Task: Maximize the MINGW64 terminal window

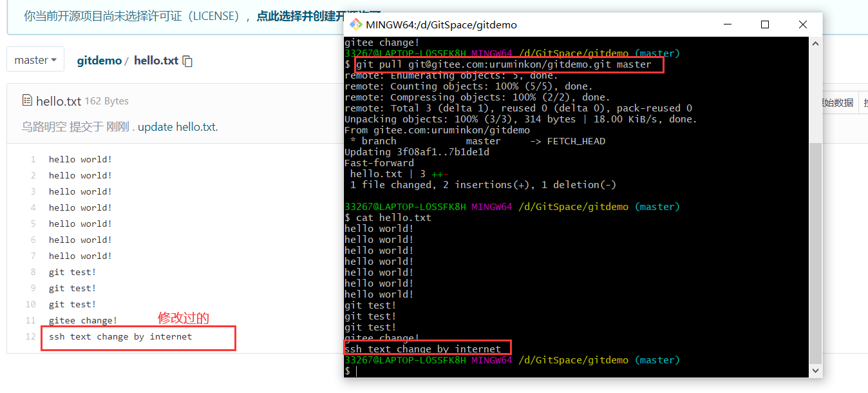Action: coord(765,24)
